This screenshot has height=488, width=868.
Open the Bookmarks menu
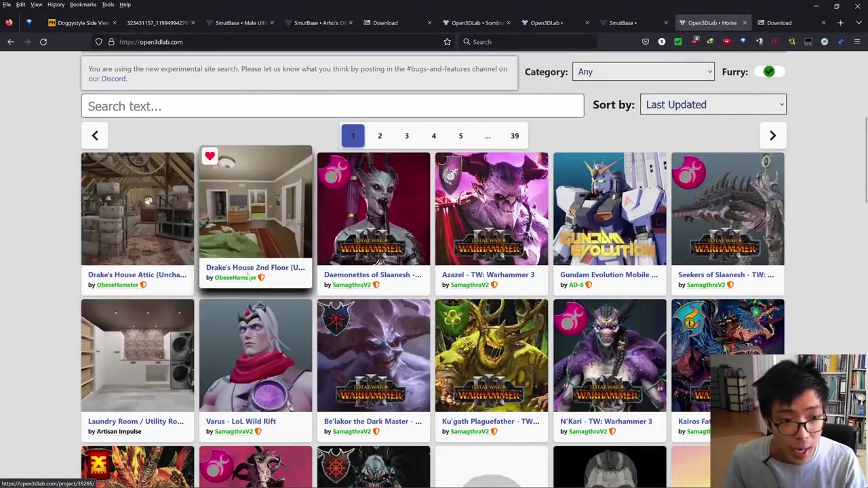(83, 5)
